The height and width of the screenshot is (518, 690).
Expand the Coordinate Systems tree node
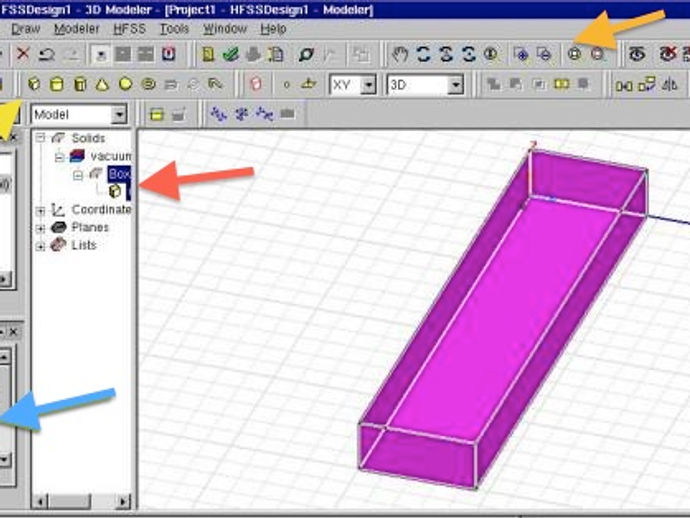click(40, 211)
